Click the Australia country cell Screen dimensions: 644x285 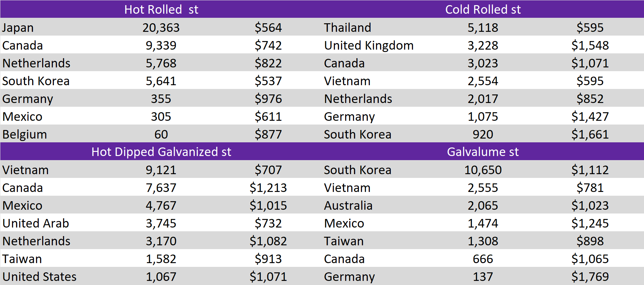tap(348, 205)
